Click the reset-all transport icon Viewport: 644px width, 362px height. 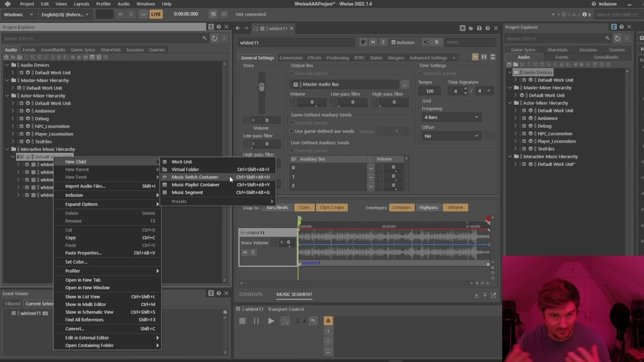click(x=312, y=321)
